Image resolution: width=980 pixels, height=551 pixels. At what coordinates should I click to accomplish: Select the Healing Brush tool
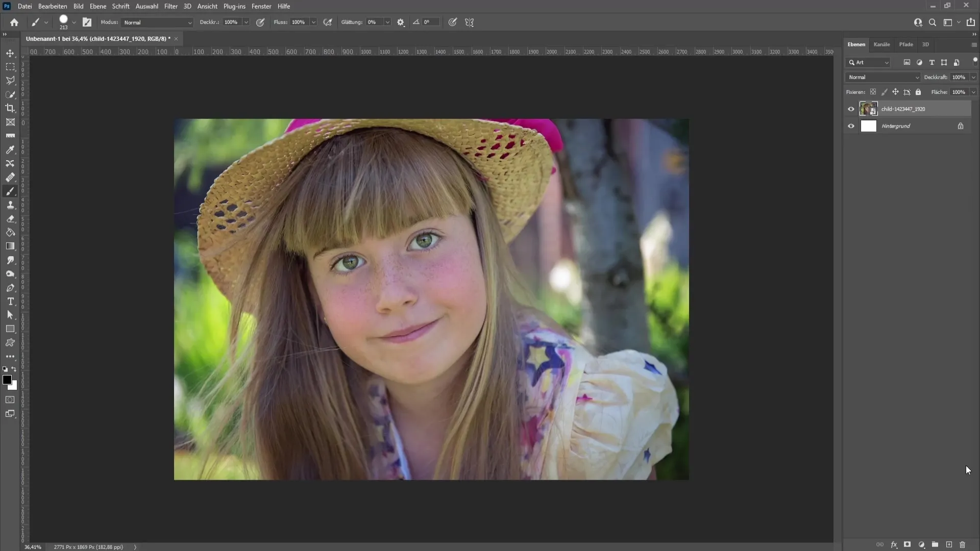[10, 177]
